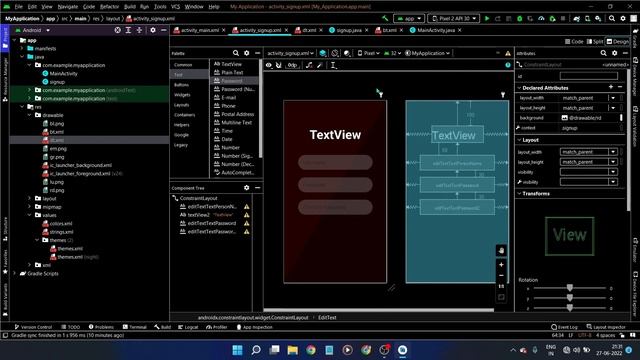Screen dimensions: 640x360
Task: Open the VCS menu
Action: (176, 7)
